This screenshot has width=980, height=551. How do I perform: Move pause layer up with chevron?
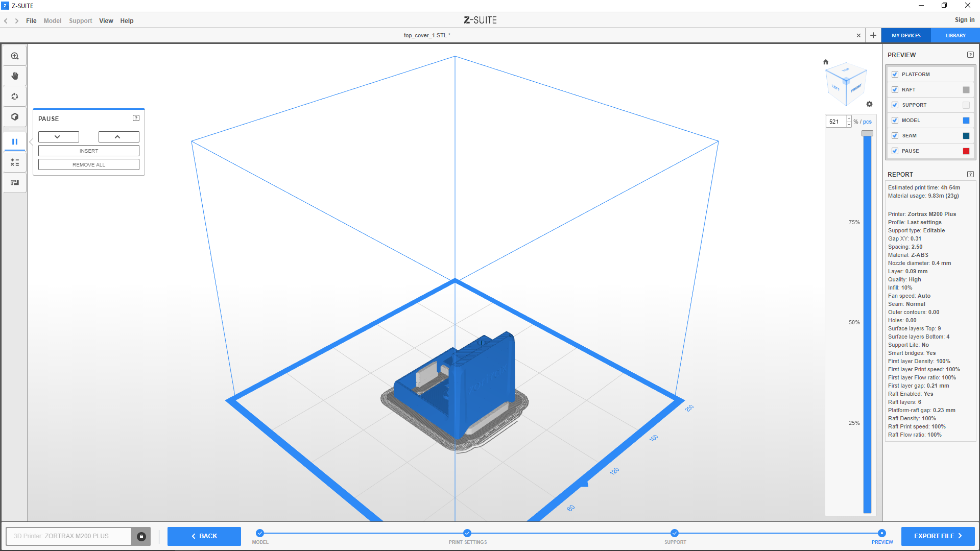click(x=118, y=137)
